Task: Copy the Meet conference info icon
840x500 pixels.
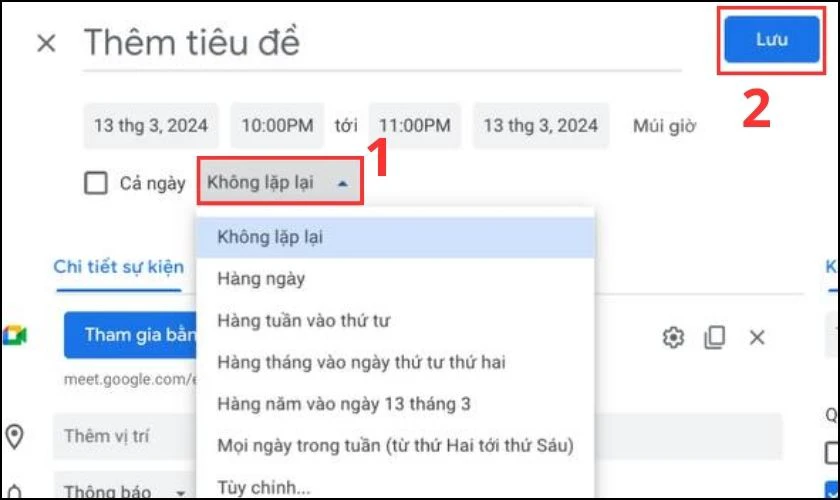Action: click(x=714, y=338)
